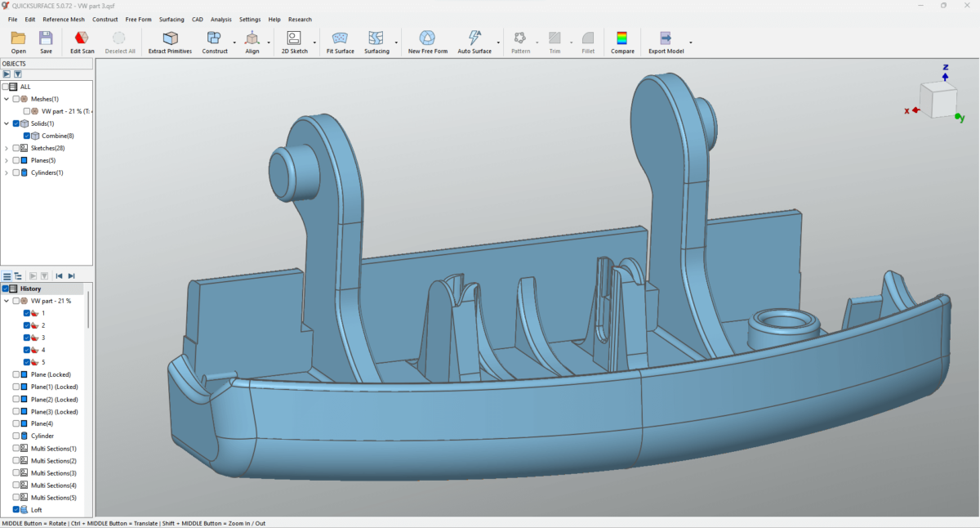Uncheck the Combine(8) solid checkbox

coord(26,136)
